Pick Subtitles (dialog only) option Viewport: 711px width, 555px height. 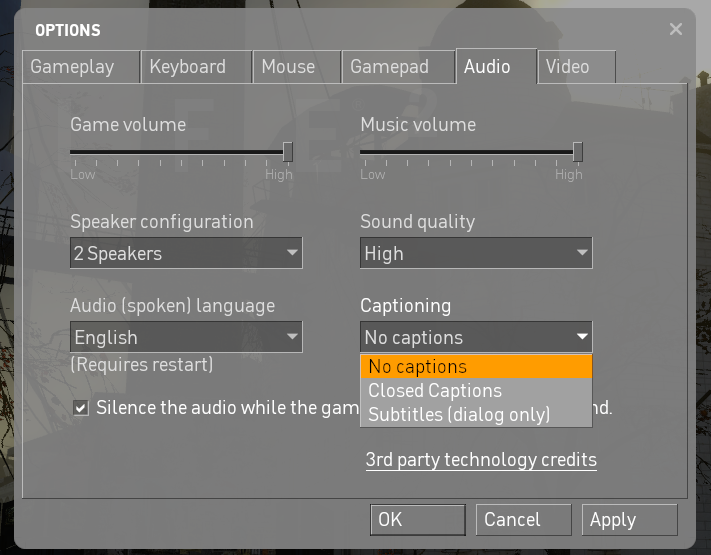[476, 414]
